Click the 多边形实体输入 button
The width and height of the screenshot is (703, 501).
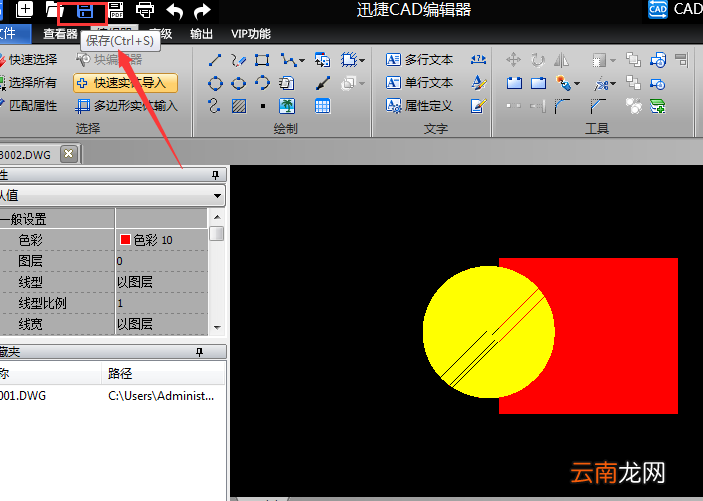click(126, 106)
